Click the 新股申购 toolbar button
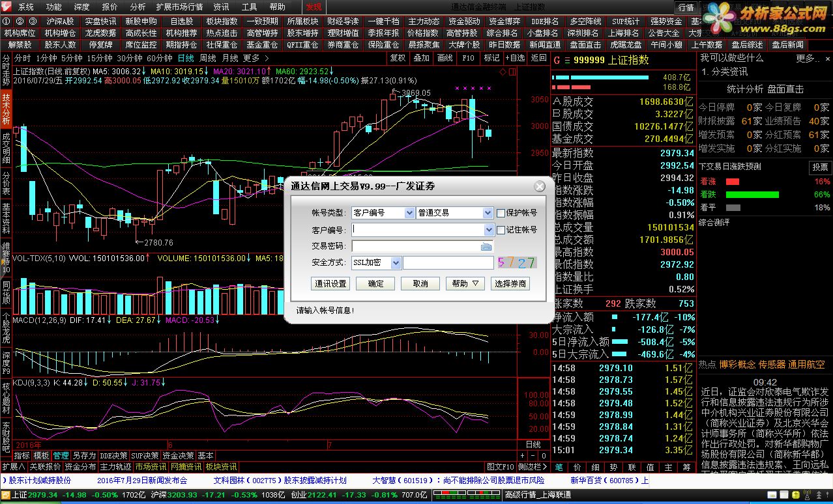 [x=141, y=21]
